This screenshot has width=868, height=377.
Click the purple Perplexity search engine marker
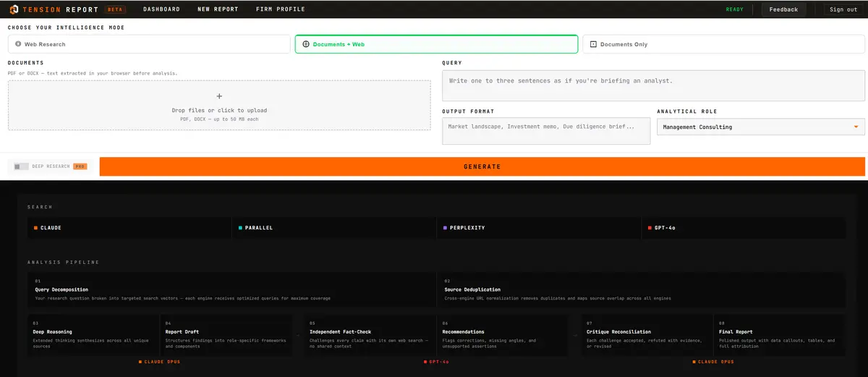[x=445, y=228]
